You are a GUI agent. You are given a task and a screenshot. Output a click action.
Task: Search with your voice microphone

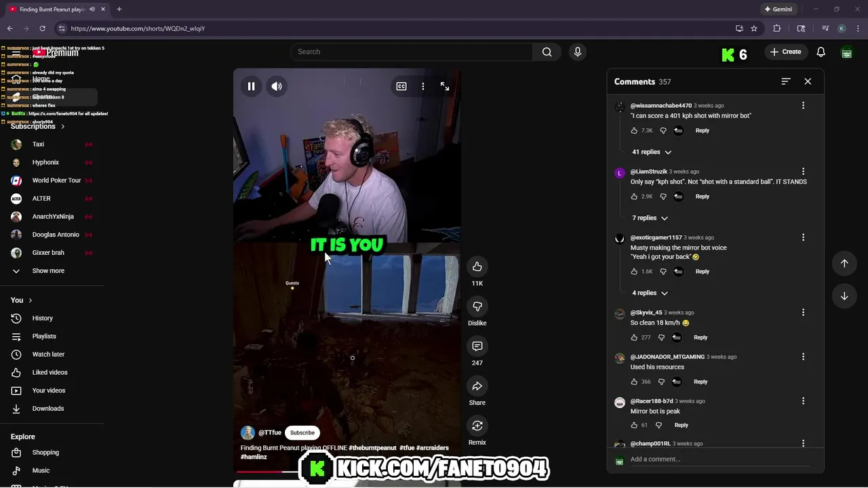(x=578, y=52)
